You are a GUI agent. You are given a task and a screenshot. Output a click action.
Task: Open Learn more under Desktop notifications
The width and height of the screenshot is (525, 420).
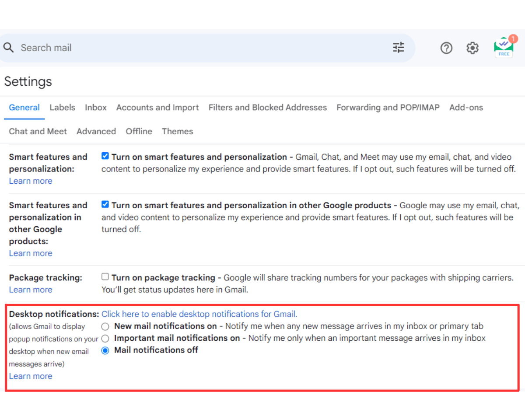pos(31,376)
